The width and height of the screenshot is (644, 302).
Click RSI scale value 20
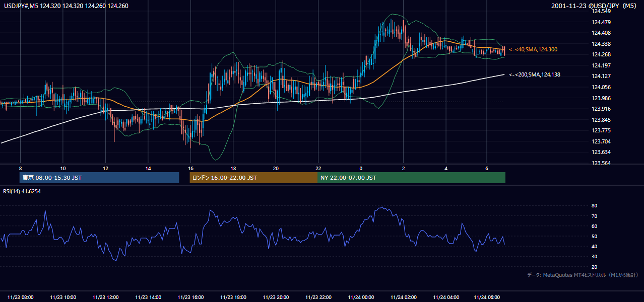pyautogui.click(x=594, y=267)
